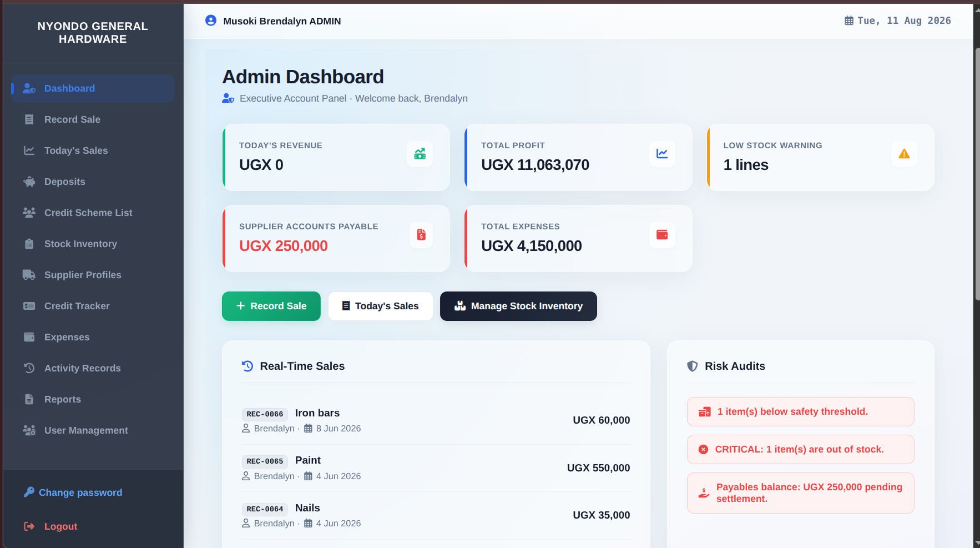Click the white Today's Sales button
The width and height of the screenshot is (980, 548).
pos(381,306)
